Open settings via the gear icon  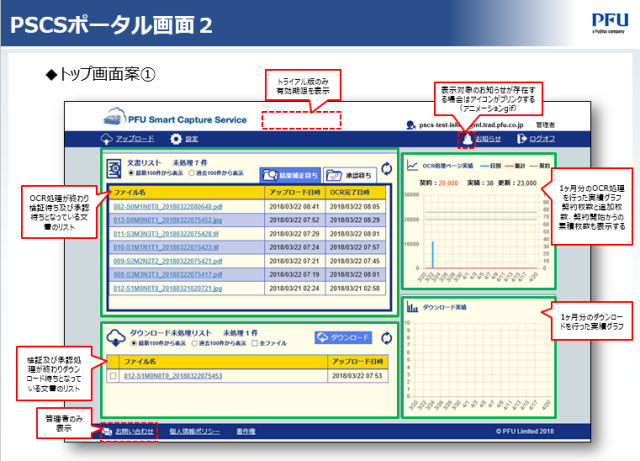point(176,139)
